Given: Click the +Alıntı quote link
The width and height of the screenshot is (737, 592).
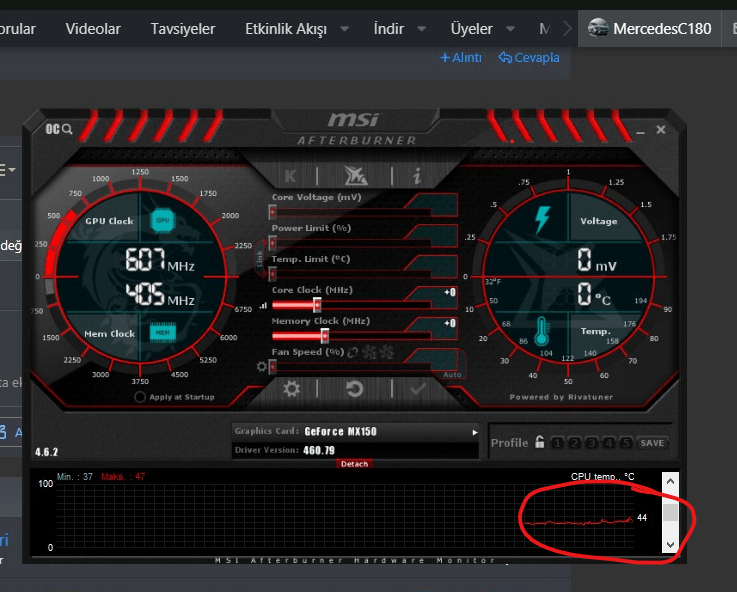Looking at the screenshot, I should (x=461, y=57).
